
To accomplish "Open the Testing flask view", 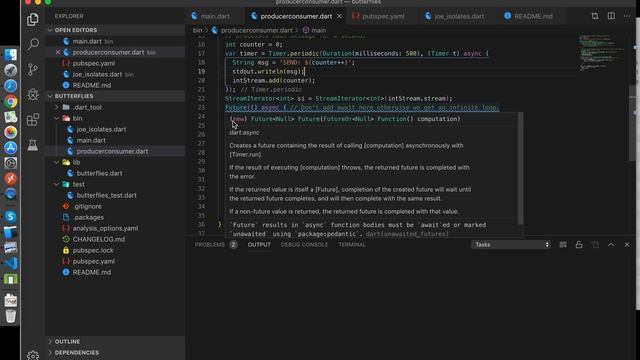I will [33, 144].
